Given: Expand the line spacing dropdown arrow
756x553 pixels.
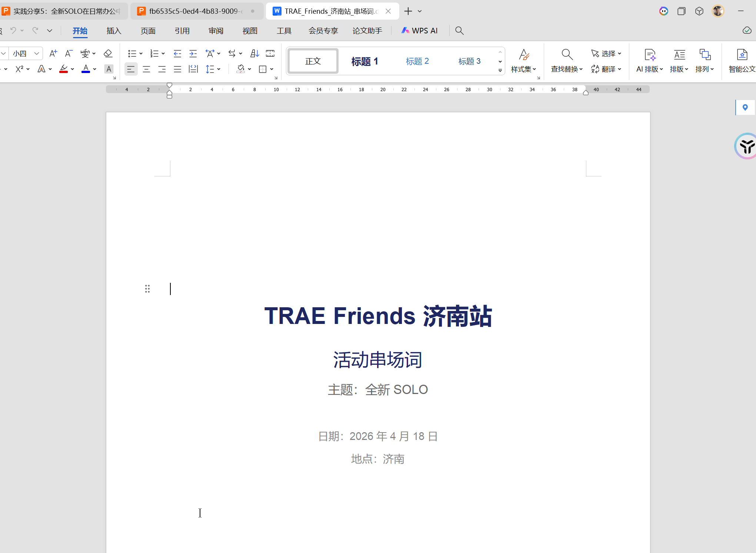Looking at the screenshot, I should point(219,69).
